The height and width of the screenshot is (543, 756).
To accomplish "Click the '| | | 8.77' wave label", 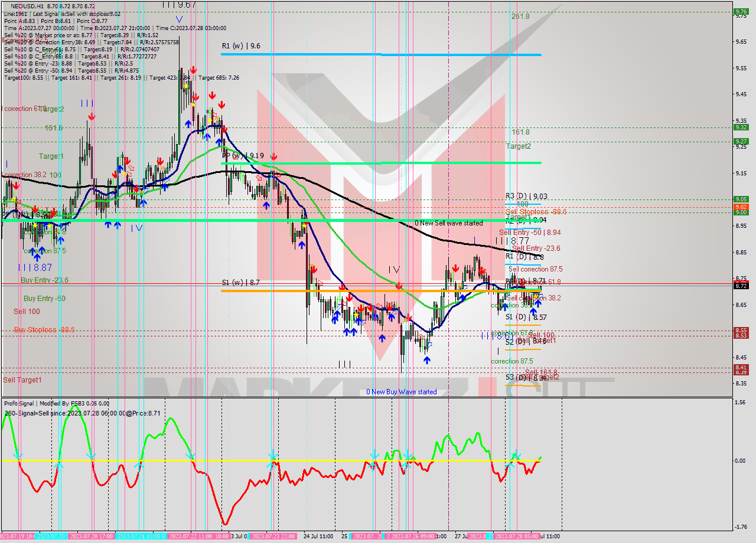I will [512, 241].
